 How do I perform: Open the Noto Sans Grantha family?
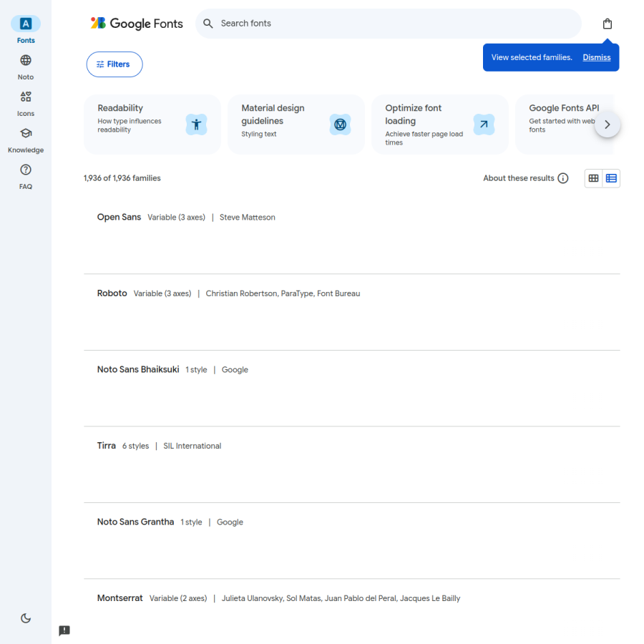click(352, 541)
